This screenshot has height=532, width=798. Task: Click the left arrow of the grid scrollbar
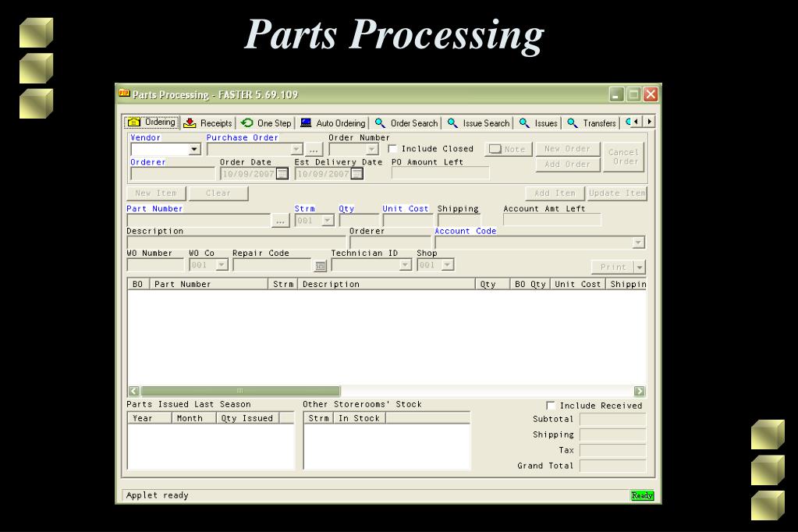pos(134,391)
